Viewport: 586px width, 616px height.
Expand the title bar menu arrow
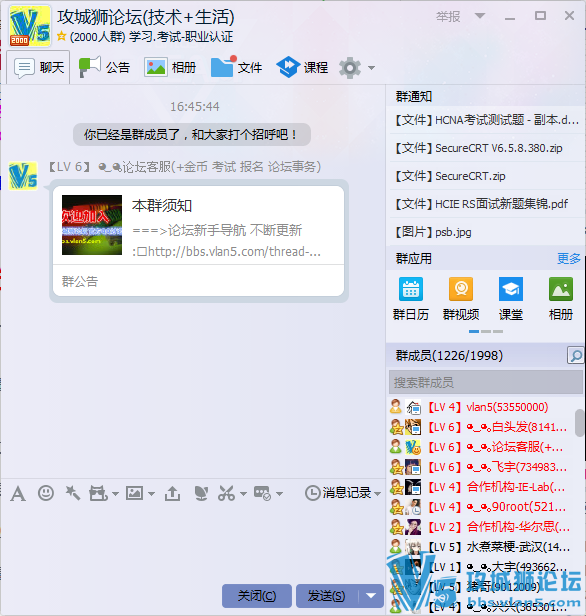[480, 16]
